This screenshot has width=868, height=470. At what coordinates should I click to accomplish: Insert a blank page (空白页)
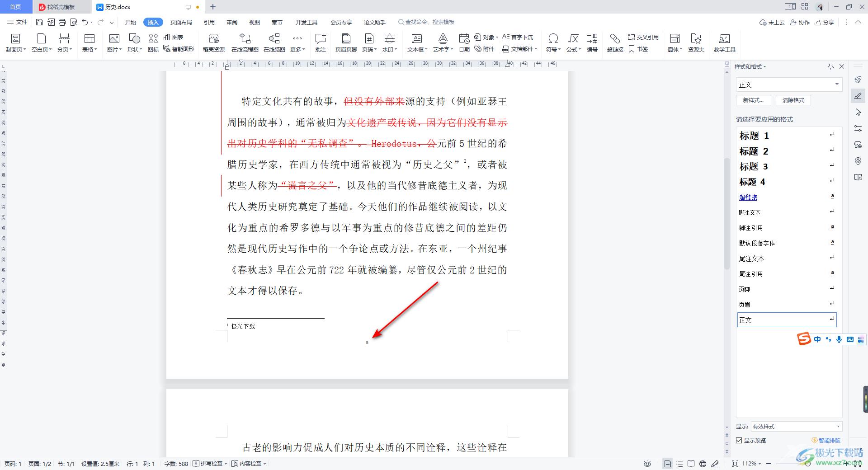pos(42,43)
